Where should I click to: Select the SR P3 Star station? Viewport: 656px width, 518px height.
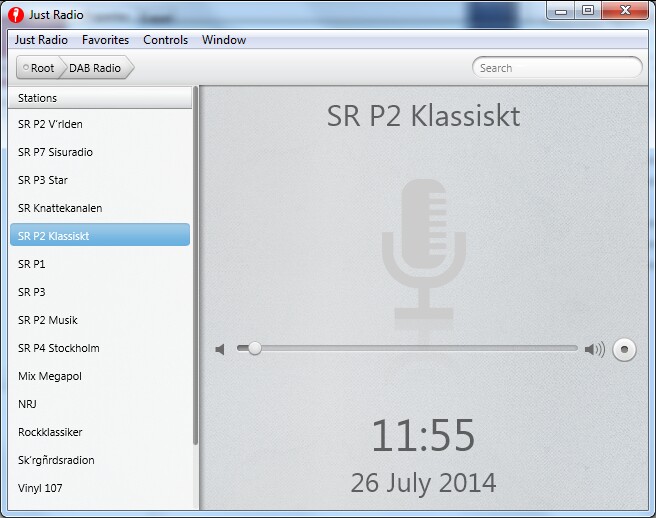43,180
